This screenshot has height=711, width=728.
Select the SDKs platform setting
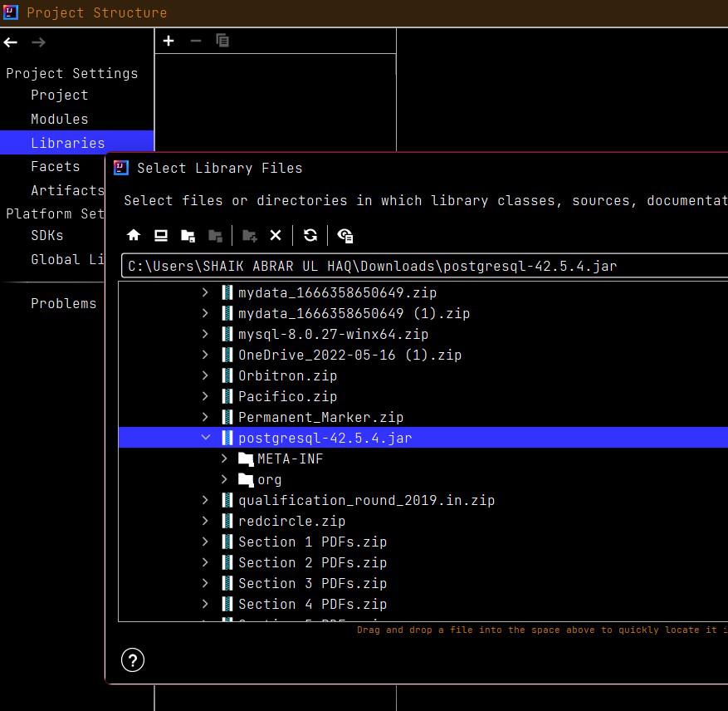coord(47,235)
